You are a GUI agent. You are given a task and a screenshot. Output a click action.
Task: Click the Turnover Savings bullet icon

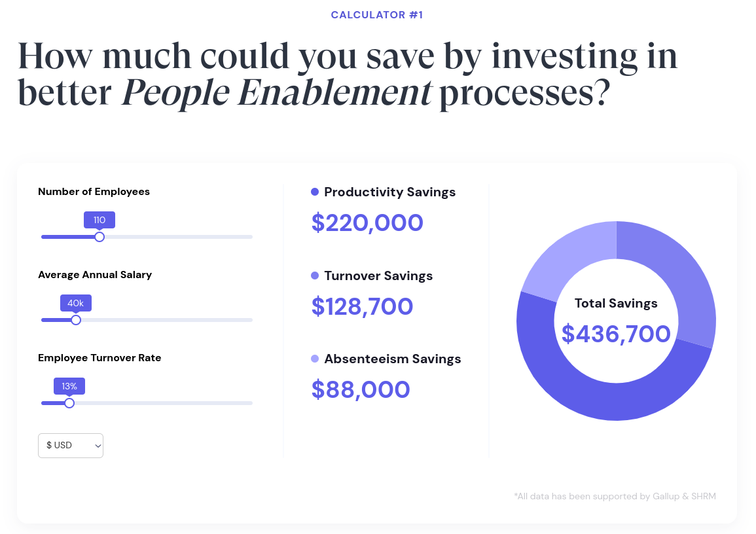point(315,276)
